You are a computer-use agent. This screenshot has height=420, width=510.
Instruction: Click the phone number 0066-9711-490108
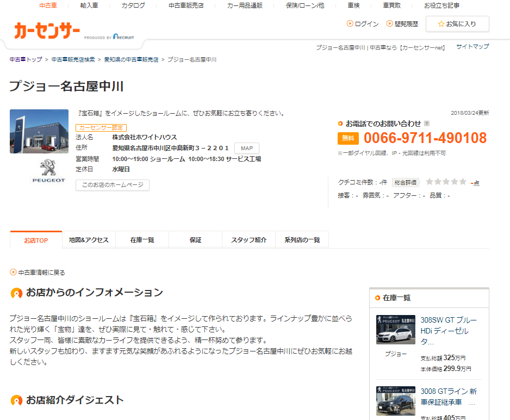pyautogui.click(x=425, y=138)
